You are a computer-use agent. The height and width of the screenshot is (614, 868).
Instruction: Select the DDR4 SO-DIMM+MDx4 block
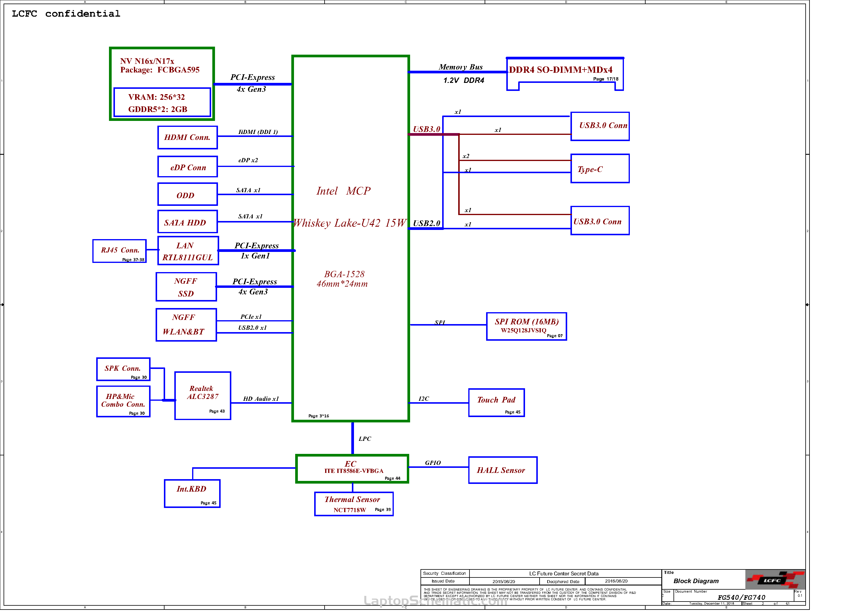click(x=566, y=74)
